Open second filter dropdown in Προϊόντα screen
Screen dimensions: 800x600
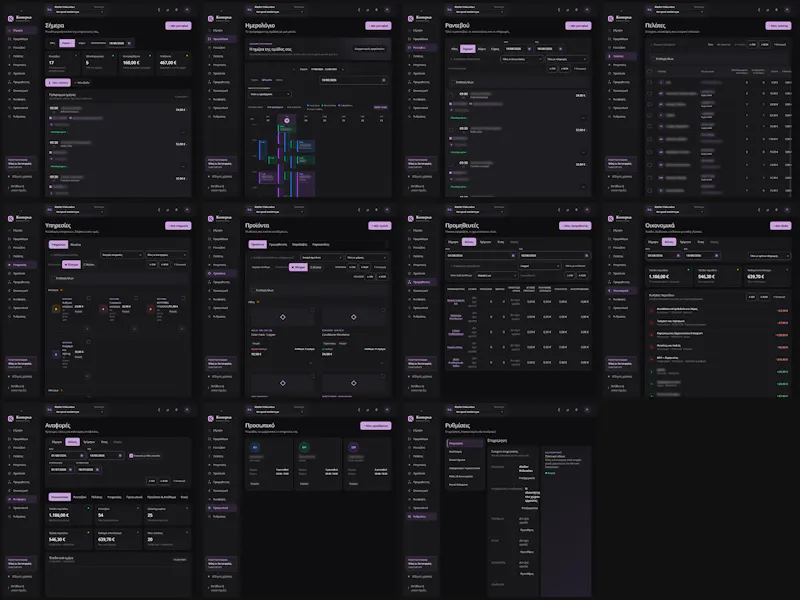366,258
